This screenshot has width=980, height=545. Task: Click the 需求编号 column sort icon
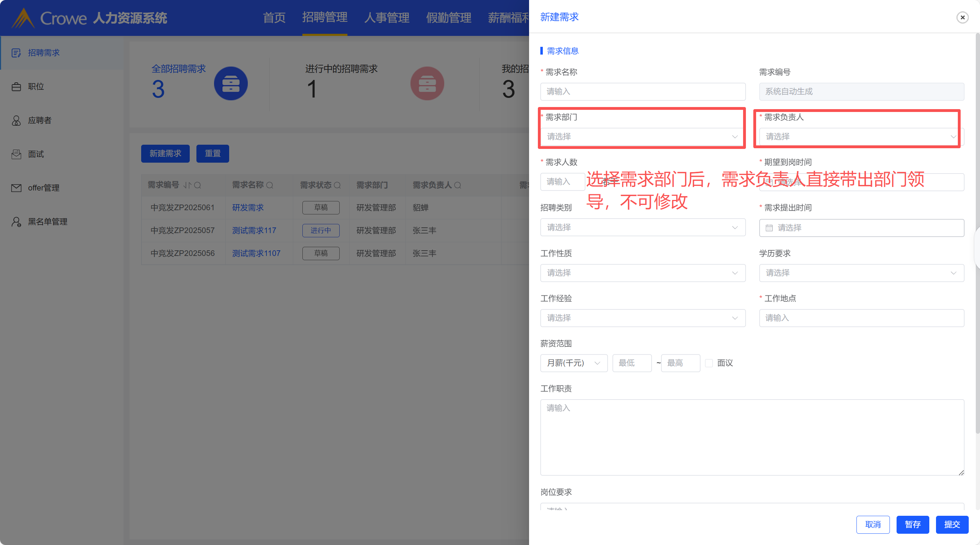(x=187, y=185)
